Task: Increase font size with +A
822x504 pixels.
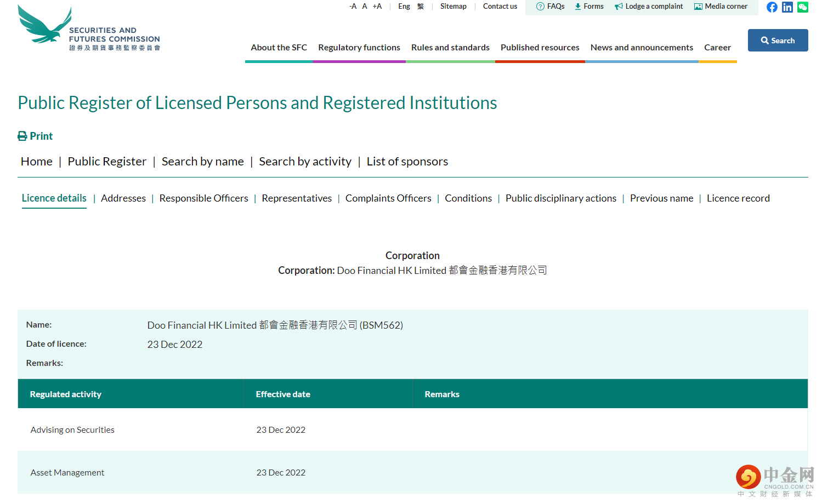Action: pos(377,7)
